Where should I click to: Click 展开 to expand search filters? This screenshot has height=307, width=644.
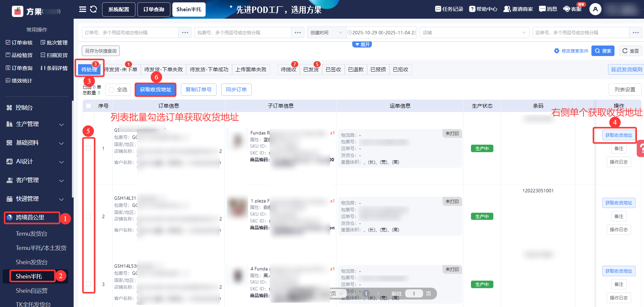pos(362,44)
